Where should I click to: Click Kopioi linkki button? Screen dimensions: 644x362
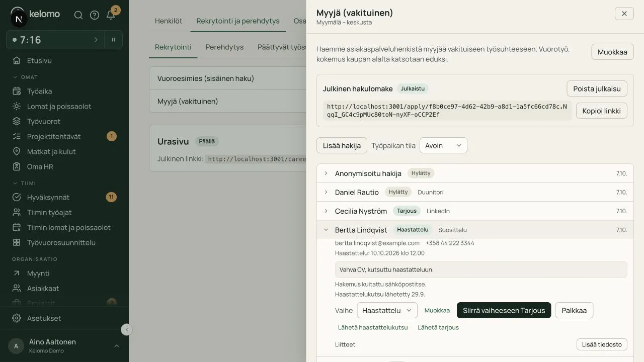(601, 111)
